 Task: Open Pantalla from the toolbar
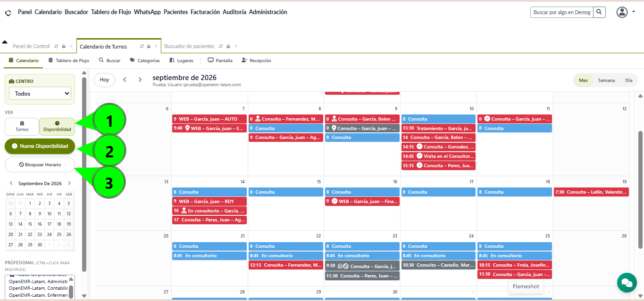tap(220, 60)
